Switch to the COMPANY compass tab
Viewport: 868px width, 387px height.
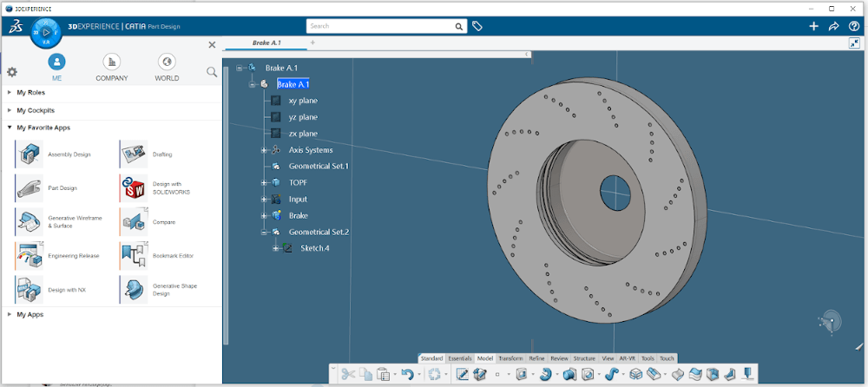tap(112, 68)
